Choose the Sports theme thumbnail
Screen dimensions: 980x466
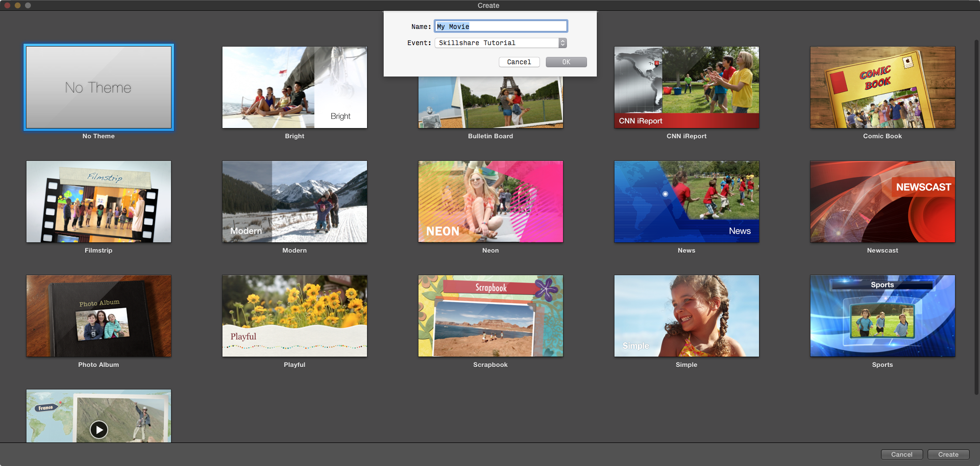(882, 316)
